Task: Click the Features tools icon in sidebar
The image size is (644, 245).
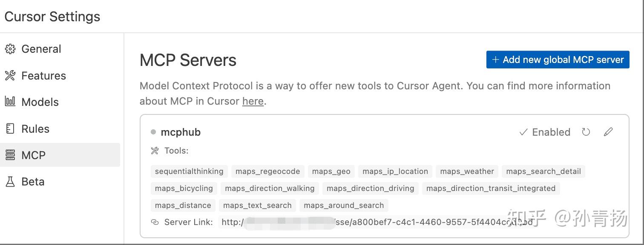Action: [10, 76]
